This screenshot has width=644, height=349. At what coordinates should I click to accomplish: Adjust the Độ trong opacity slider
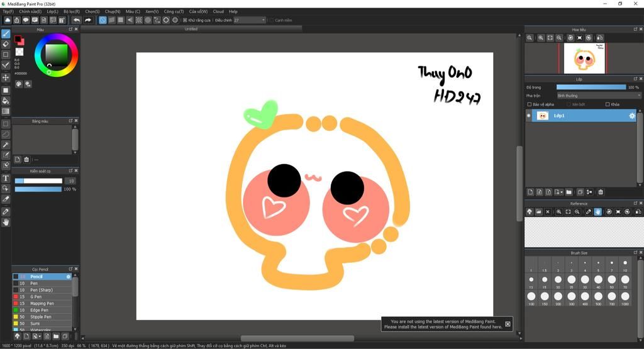click(x=591, y=87)
